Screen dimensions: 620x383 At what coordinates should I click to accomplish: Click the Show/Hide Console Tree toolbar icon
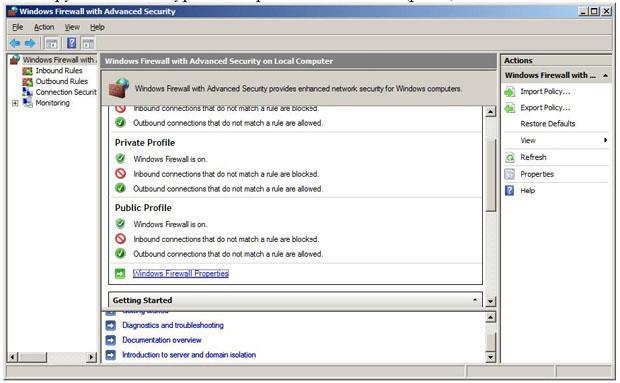coord(51,43)
